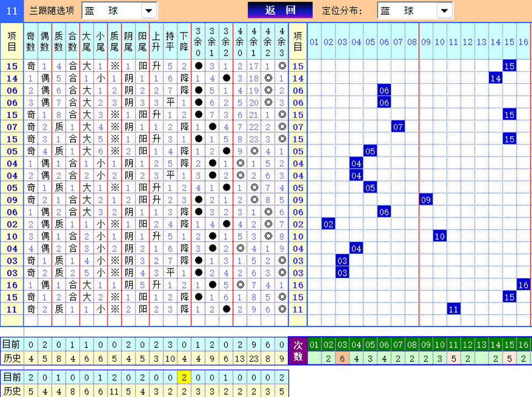Image resolution: width=532 pixels, height=397 pixels.
Task: Click the 阳尾 column header
Action: (142, 41)
